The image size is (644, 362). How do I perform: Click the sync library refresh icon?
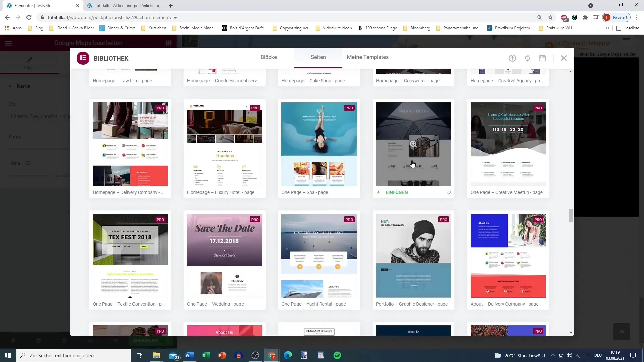527,58
